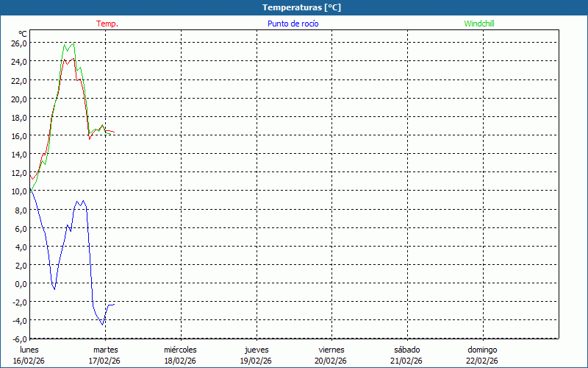Click the miércoles day label

[x=180, y=350]
